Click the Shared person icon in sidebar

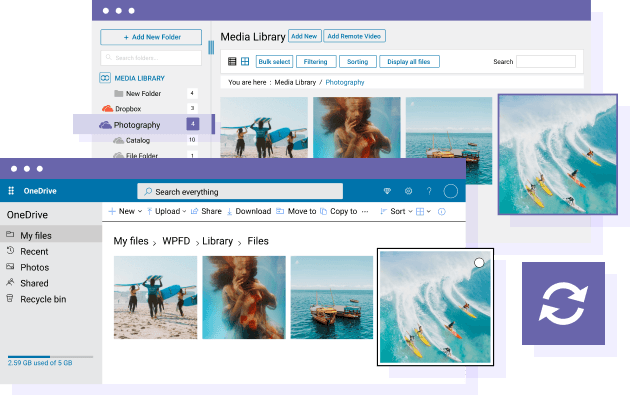(x=10, y=282)
